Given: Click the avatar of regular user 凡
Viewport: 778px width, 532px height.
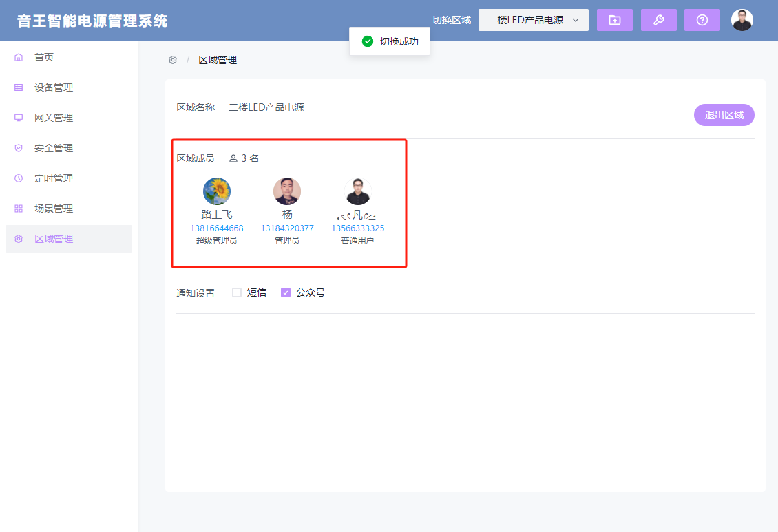Looking at the screenshot, I should click(x=358, y=191).
